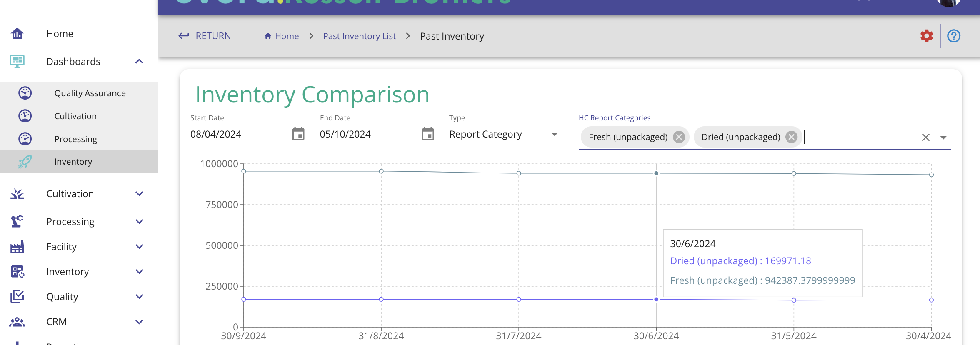Click the Dried data point at 30/6/2024
Screen dimensions: 980x345
656,299
